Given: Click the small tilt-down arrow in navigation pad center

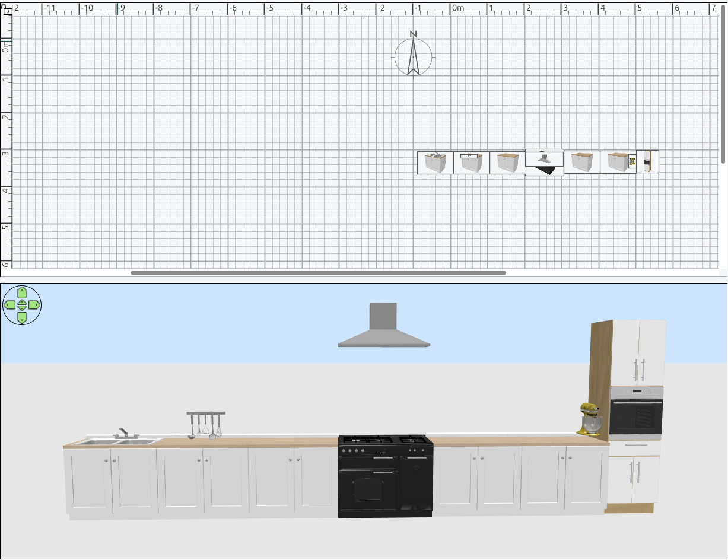Looking at the screenshot, I should pos(22,308).
